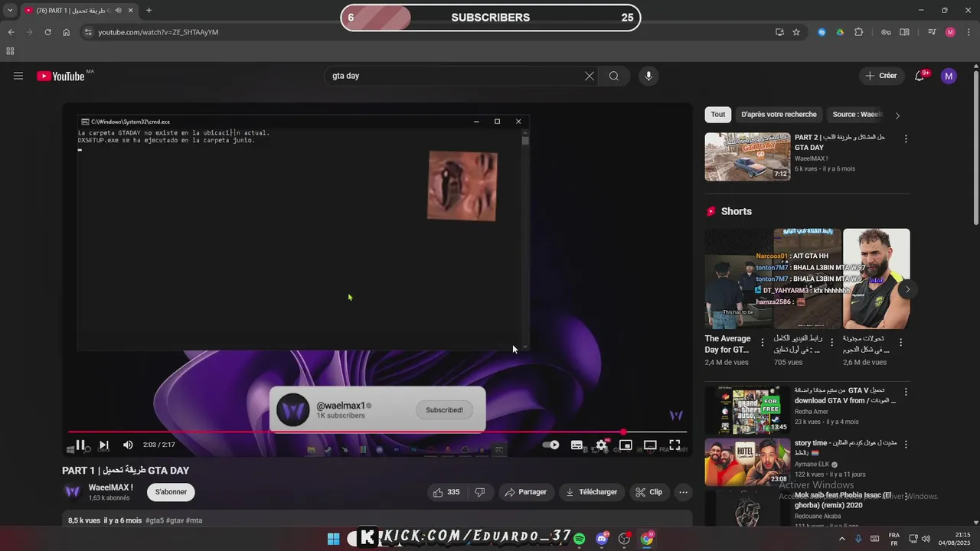Like the video with thumbs up

coord(446,492)
